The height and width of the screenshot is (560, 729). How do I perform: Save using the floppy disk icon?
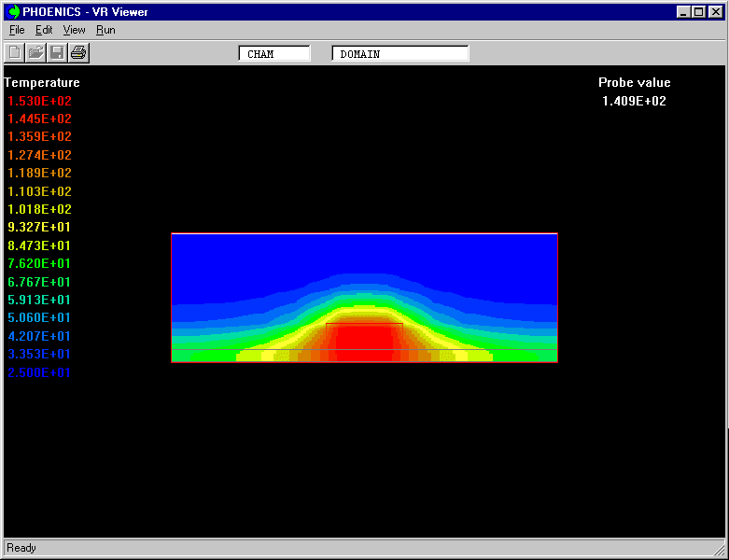[x=57, y=52]
